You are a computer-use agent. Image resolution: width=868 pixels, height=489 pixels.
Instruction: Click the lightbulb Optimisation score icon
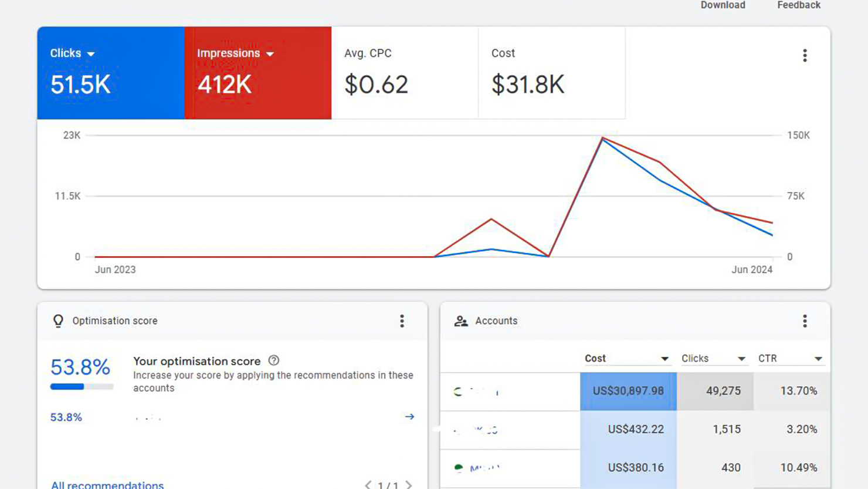[x=58, y=321]
